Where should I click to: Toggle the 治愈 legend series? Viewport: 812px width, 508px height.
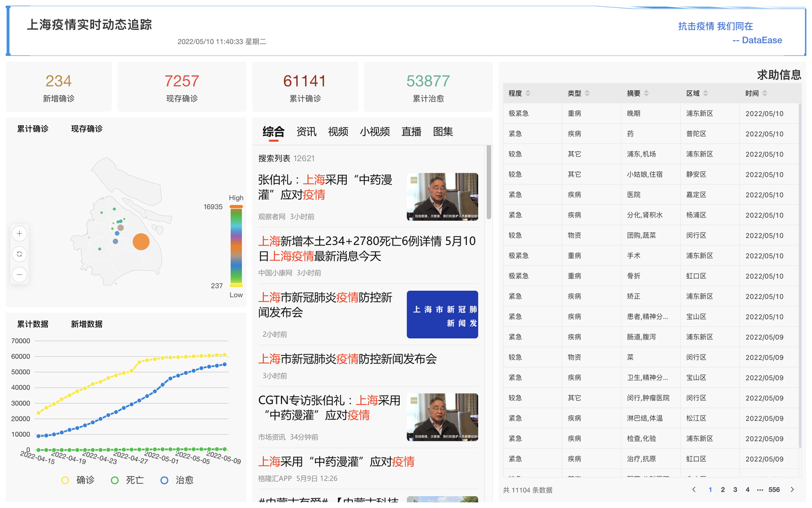[x=177, y=480]
